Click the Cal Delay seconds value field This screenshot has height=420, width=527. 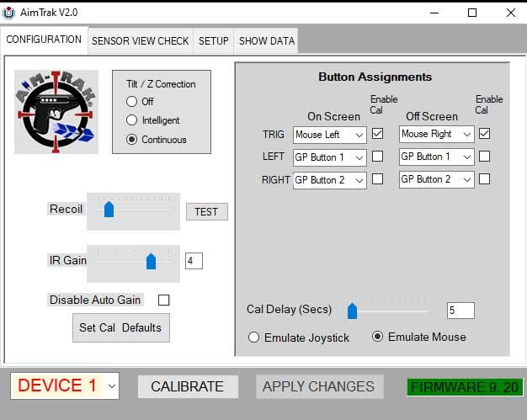click(460, 311)
